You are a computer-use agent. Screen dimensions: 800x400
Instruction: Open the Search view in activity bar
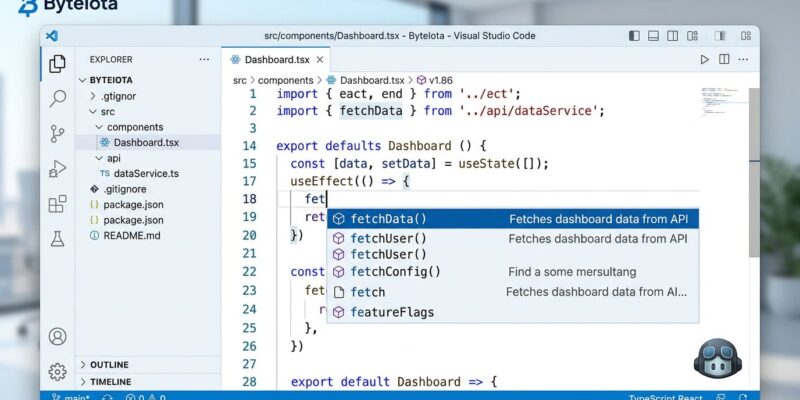coord(58,98)
